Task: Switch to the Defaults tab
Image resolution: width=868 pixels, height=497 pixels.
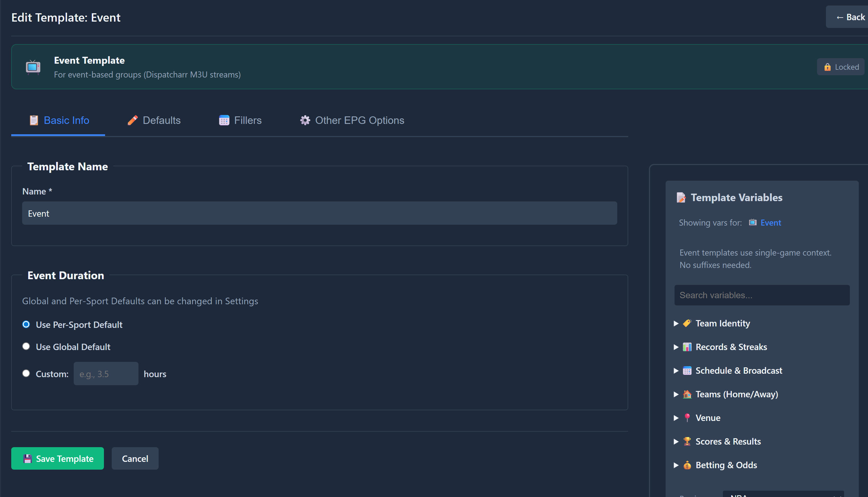Action: [154, 120]
